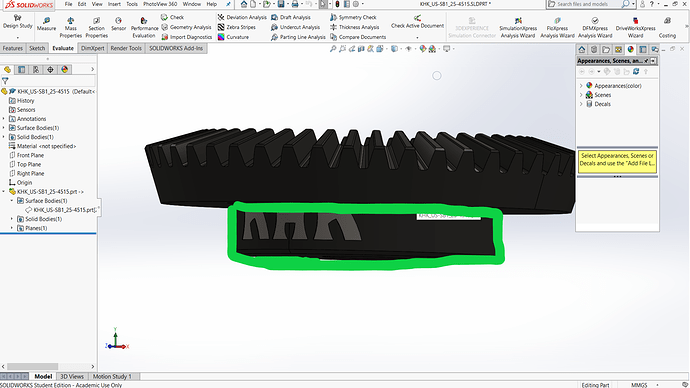The width and height of the screenshot is (690, 388).
Task: Launch Section Properties tool
Action: click(x=96, y=27)
